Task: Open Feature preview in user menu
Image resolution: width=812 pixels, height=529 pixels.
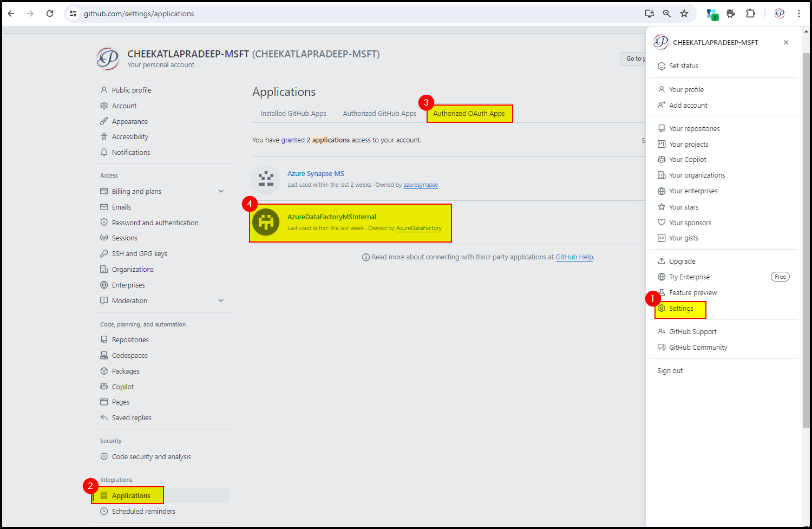Action: pyautogui.click(x=693, y=292)
